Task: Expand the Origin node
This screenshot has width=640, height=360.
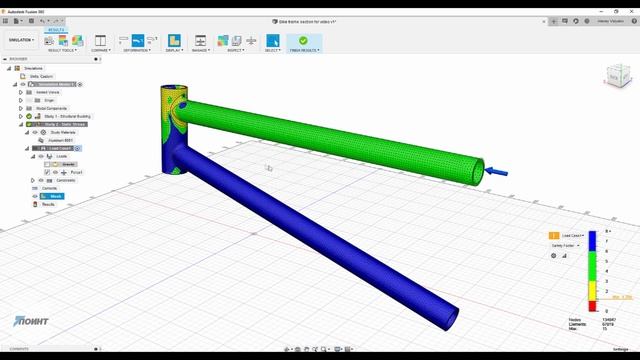Action: click(21, 100)
